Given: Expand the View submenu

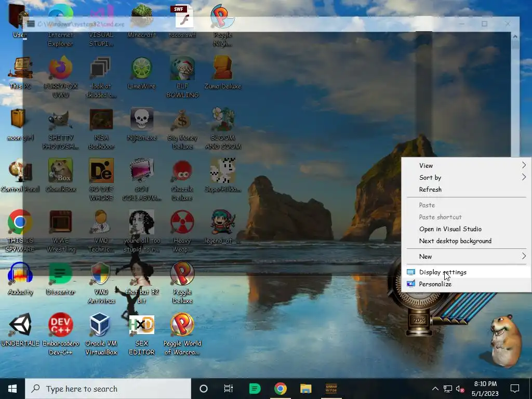Looking at the screenshot, I should coord(467,165).
